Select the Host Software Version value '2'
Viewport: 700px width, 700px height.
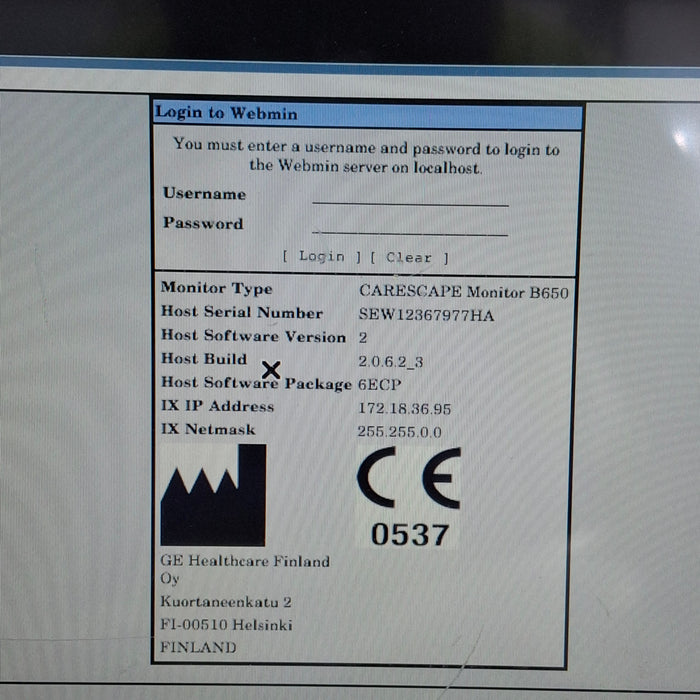tap(362, 338)
